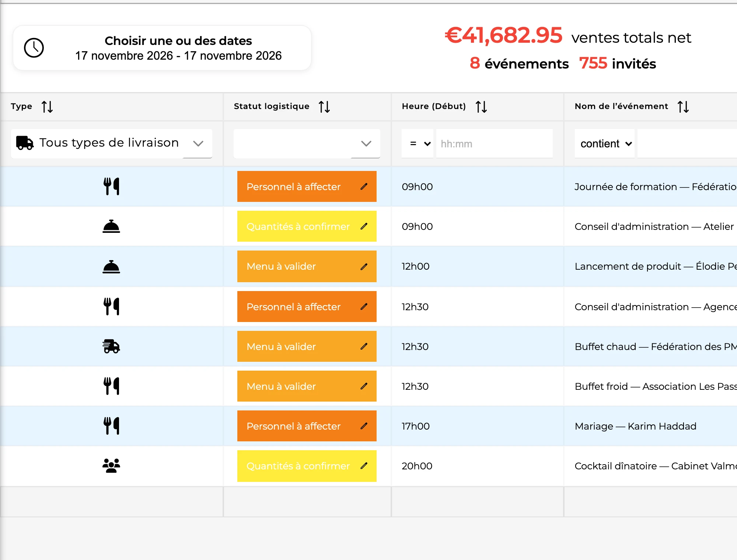Click the delivery truck icon in Buffet chaud row
Viewport: 737px width, 560px height.
tap(111, 346)
